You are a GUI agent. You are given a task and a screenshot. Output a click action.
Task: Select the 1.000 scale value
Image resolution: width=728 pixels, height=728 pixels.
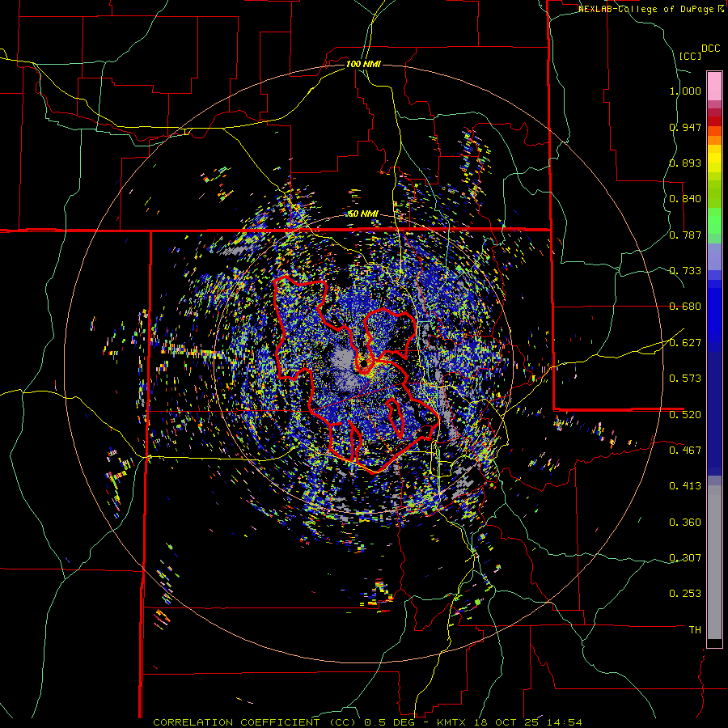pos(685,91)
